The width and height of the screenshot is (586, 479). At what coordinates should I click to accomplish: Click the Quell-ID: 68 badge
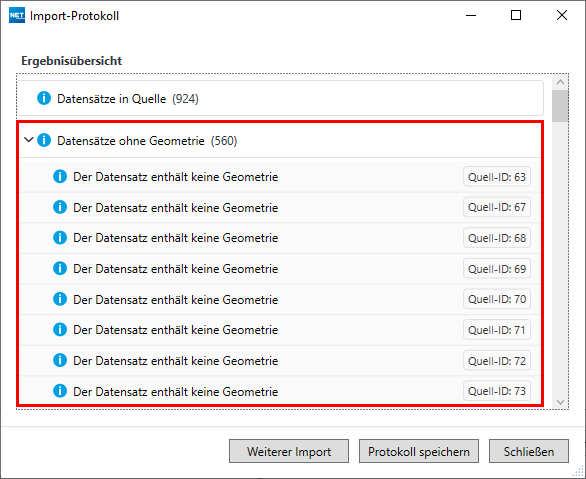point(497,238)
